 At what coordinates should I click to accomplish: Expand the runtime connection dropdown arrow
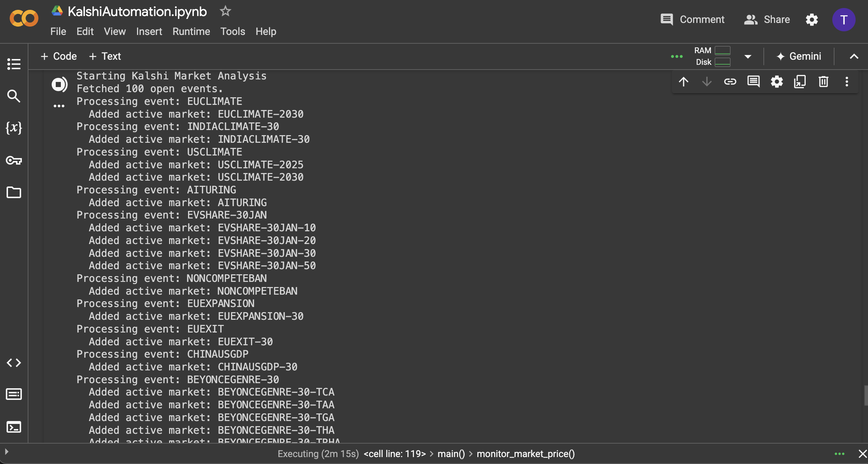(x=748, y=56)
